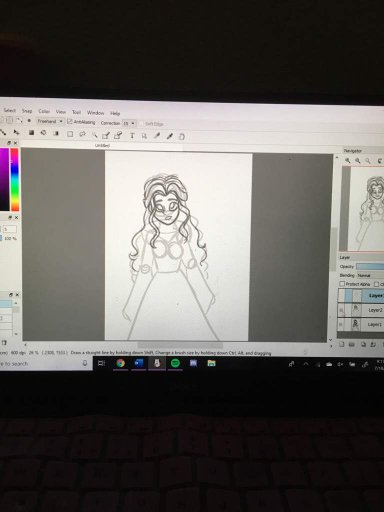Viewport: 384px width, 512px height.
Task: Hide Layer1 with its visibility toggle
Action: pyautogui.click(x=341, y=324)
